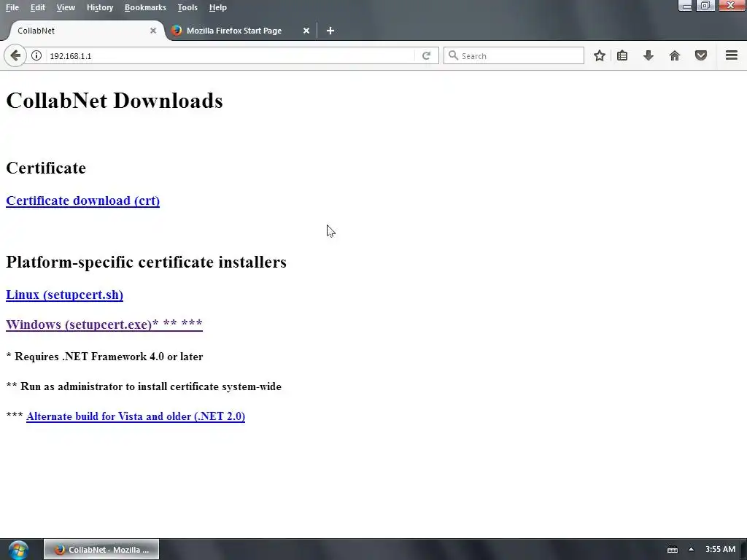Click the CollabNet Downloads heading
This screenshot has width=747, height=560.
(115, 101)
